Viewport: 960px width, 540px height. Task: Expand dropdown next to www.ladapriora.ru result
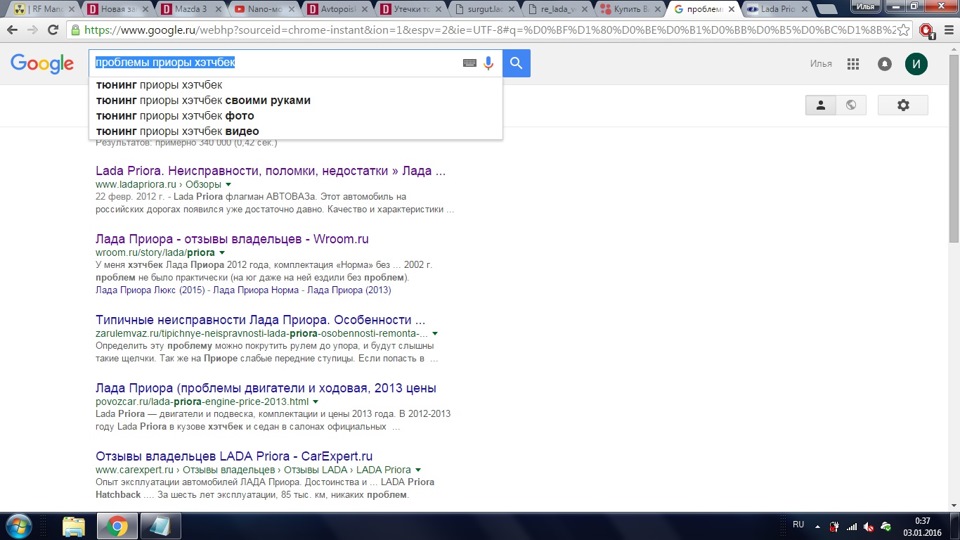pyautogui.click(x=228, y=184)
